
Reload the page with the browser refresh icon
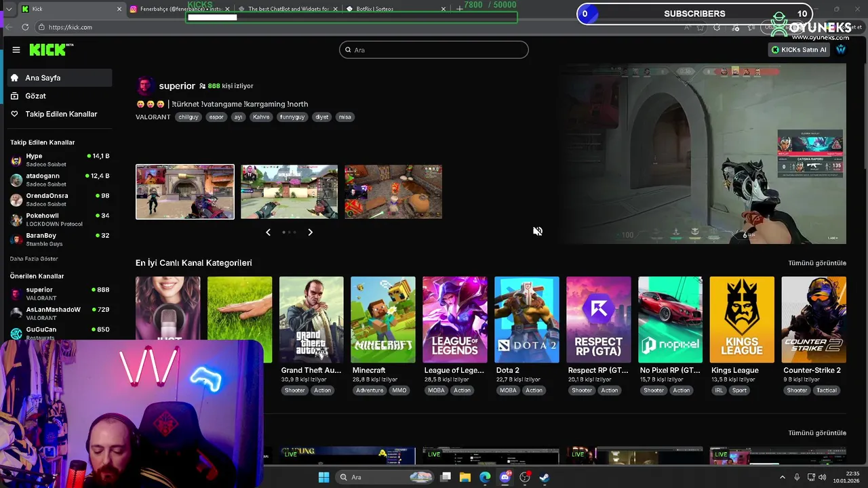click(25, 27)
